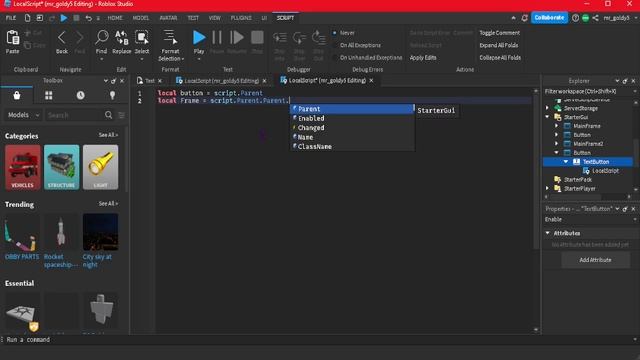640x360 pixels.
Task: Start playtest with Play button
Action: [199, 38]
